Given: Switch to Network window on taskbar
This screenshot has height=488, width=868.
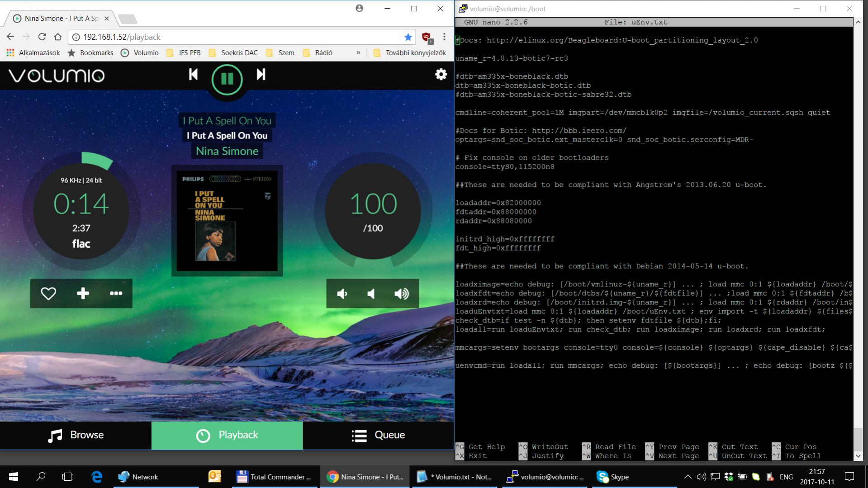Looking at the screenshot, I should point(156,477).
